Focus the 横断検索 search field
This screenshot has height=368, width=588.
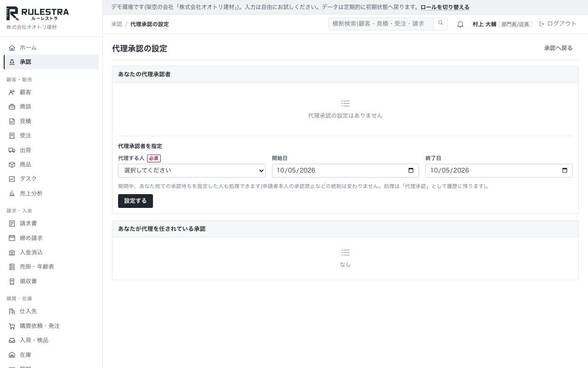point(381,24)
